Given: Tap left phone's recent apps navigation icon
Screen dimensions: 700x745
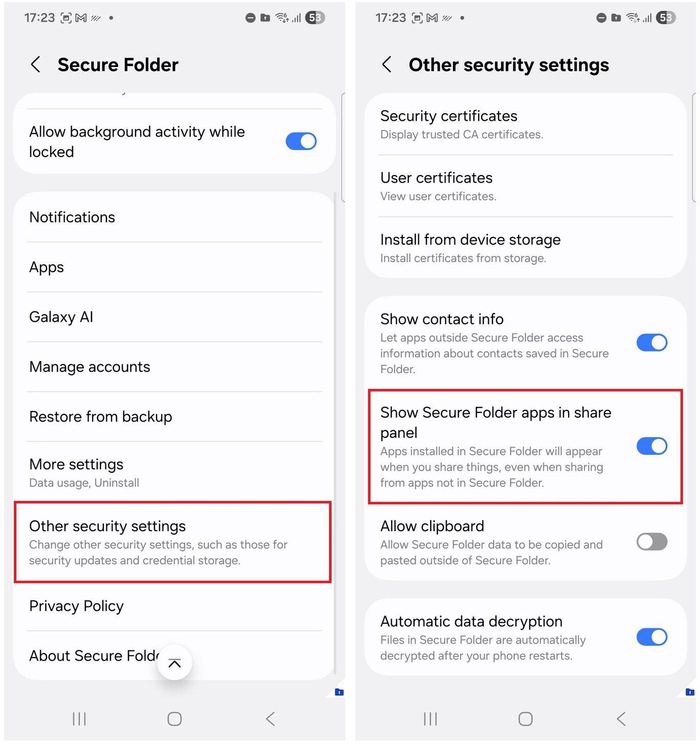Looking at the screenshot, I should pyautogui.click(x=79, y=719).
